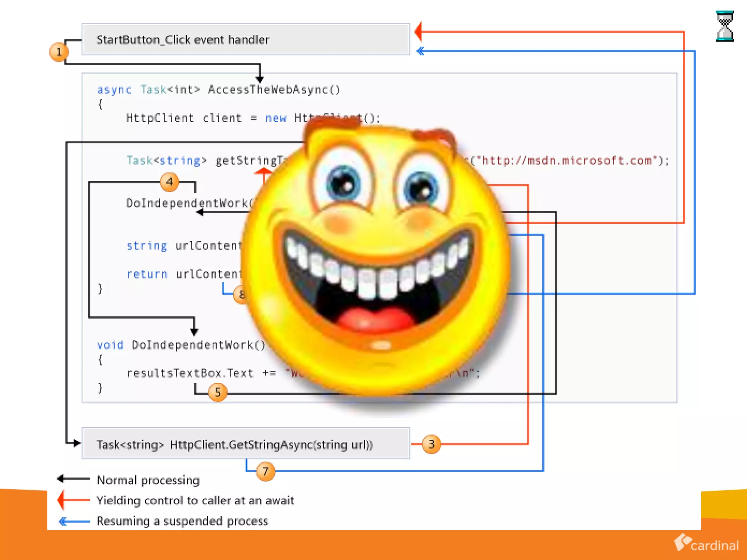This screenshot has width=747, height=560.
Task: Click the void DoIndependentWork() declaration
Action: [181, 345]
